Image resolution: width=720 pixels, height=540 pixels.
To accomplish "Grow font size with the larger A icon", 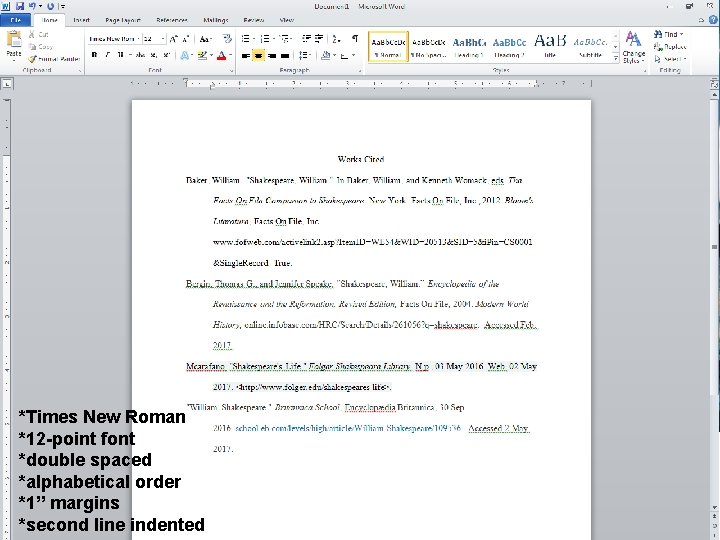I will point(174,39).
